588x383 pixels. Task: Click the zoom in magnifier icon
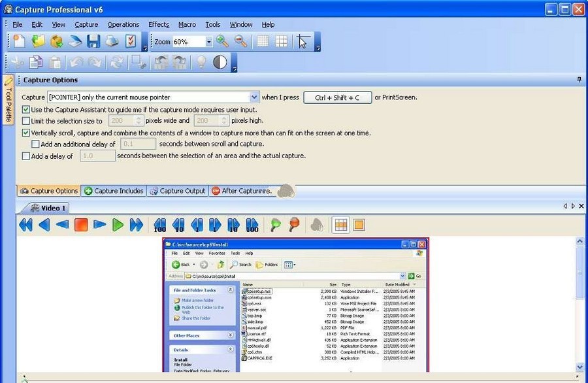click(222, 41)
